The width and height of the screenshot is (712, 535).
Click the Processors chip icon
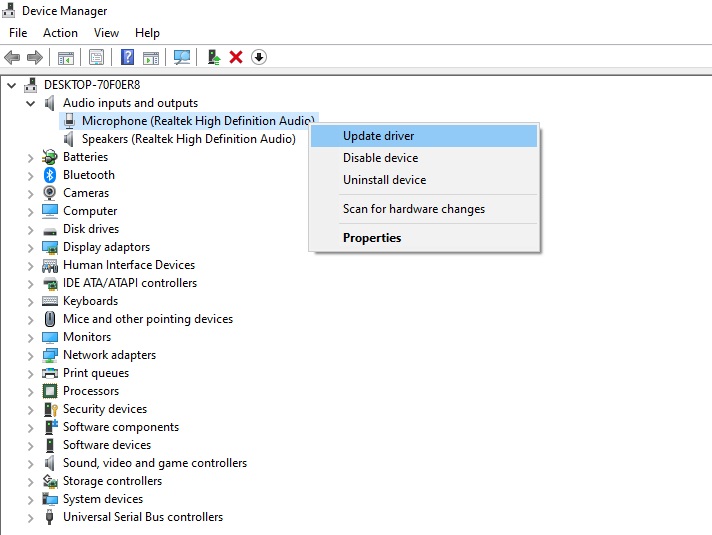tap(49, 391)
